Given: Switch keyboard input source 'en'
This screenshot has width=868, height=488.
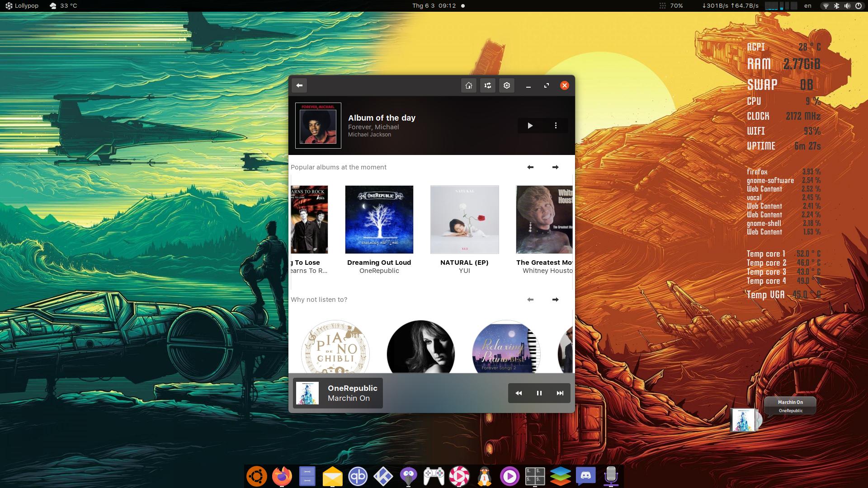Looking at the screenshot, I should pyautogui.click(x=808, y=6).
